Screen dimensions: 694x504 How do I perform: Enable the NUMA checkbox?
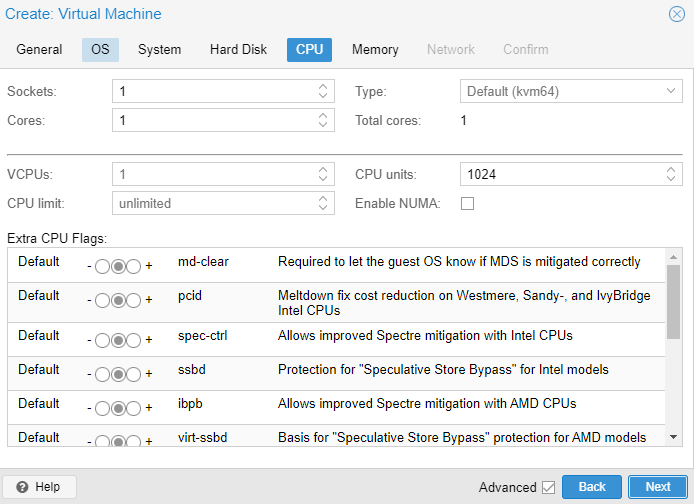point(467,204)
